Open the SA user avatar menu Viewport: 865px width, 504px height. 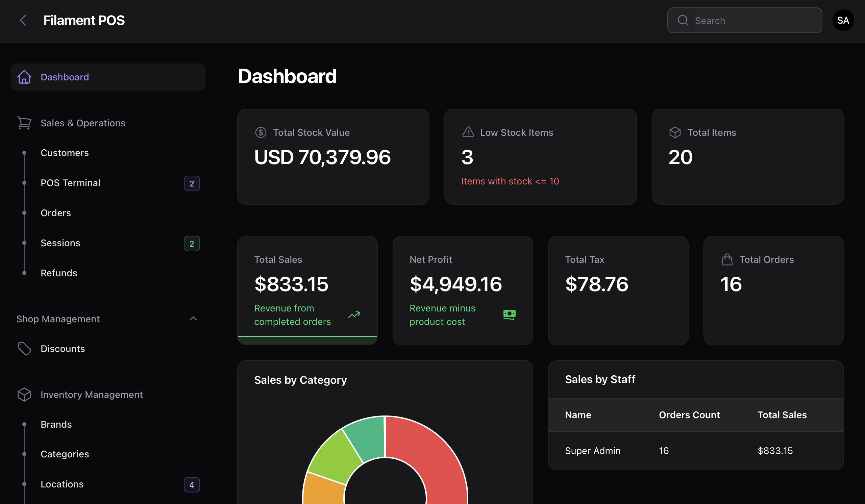843,20
